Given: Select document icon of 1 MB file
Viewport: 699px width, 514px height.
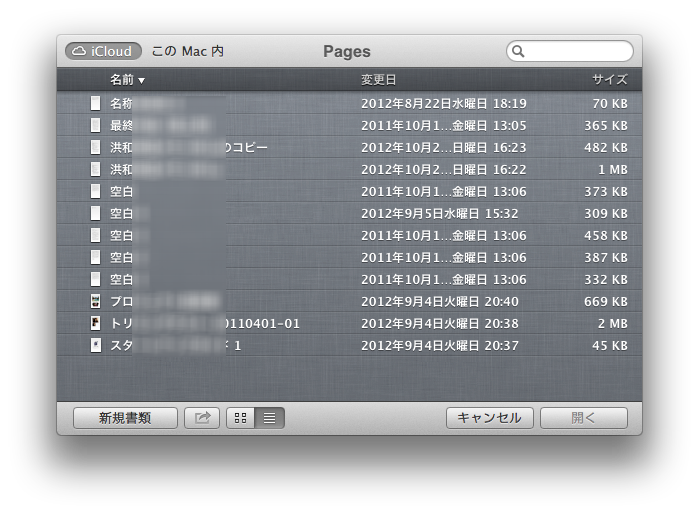Looking at the screenshot, I should click(95, 169).
